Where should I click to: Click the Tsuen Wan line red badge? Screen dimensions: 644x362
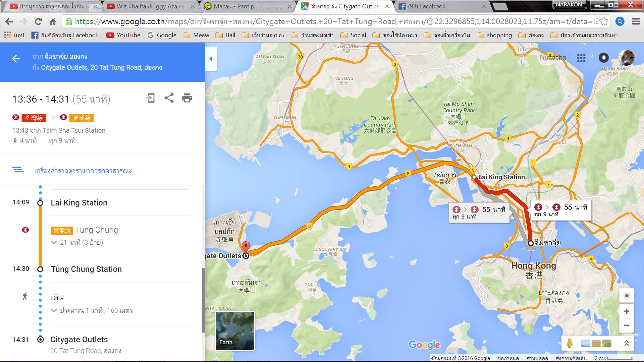[34, 118]
